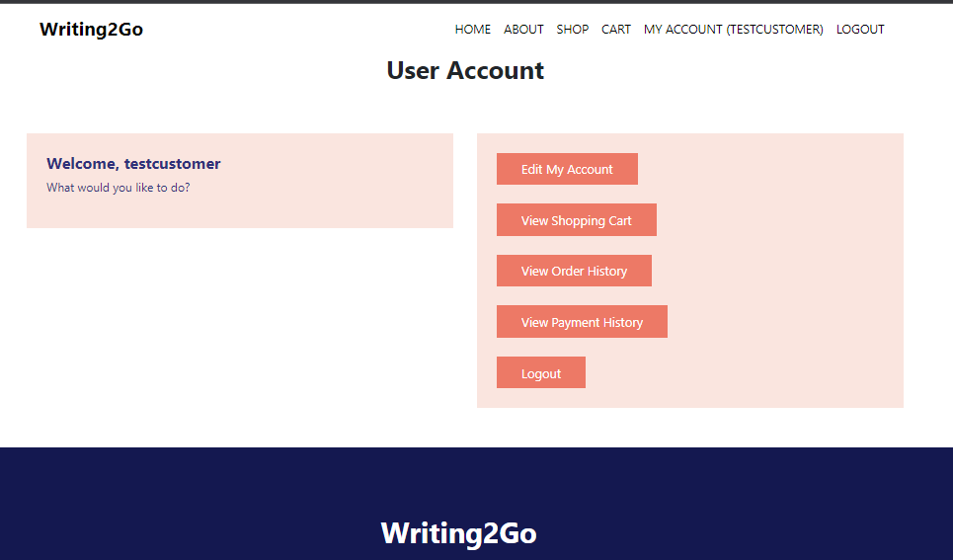Open CART from the navigation bar
Image resolution: width=953 pixels, height=560 pixels.
(615, 30)
